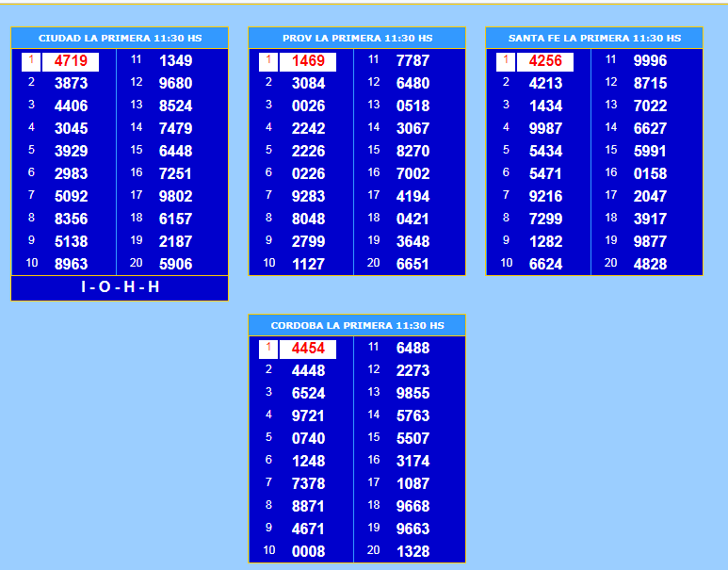
Task: Select number 0008 in the Cordoba table
Action: 308,552
